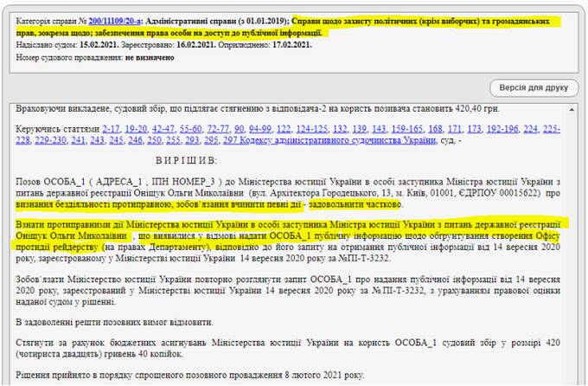Open the article link 124-125

[x=311, y=129]
